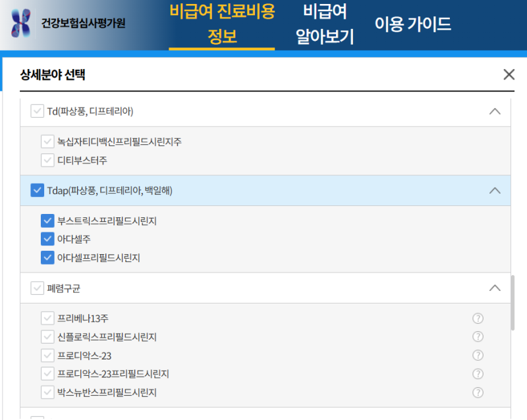Click the 폐렴구균 category label
This screenshot has height=420, width=527.
click(63, 288)
